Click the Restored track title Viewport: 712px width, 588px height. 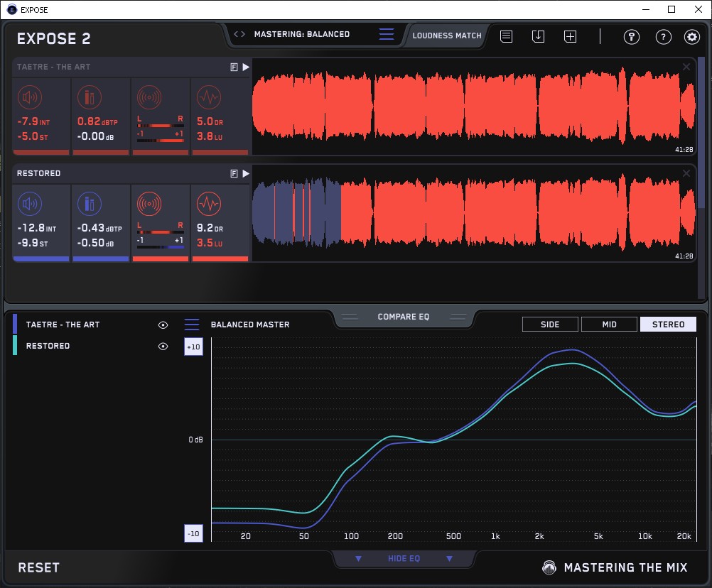coord(38,173)
